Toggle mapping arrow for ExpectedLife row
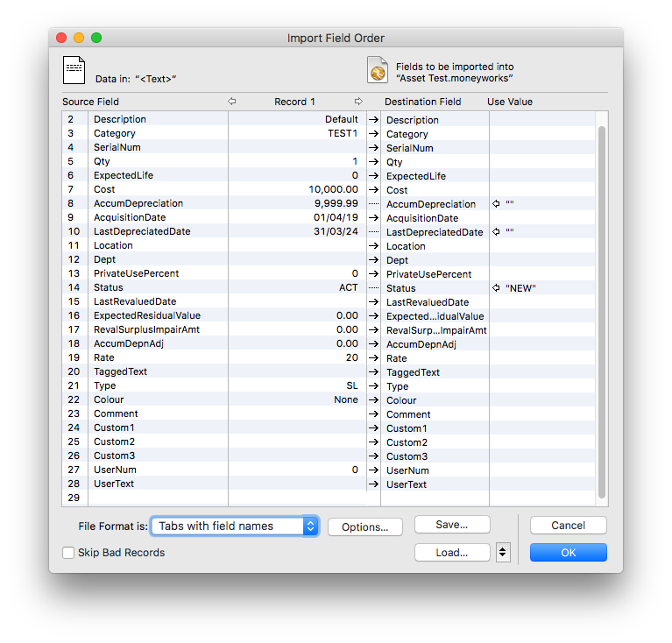The height and width of the screenshot is (643, 672). 374,175
